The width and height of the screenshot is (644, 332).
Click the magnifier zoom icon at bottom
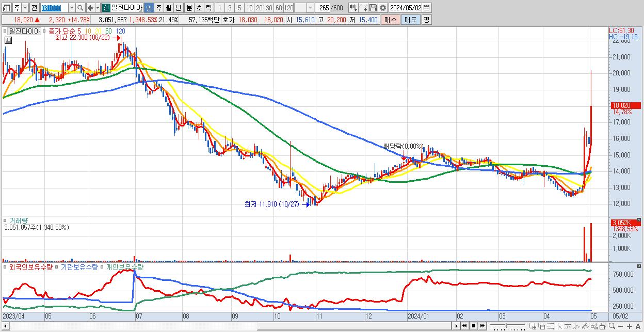point(611,326)
